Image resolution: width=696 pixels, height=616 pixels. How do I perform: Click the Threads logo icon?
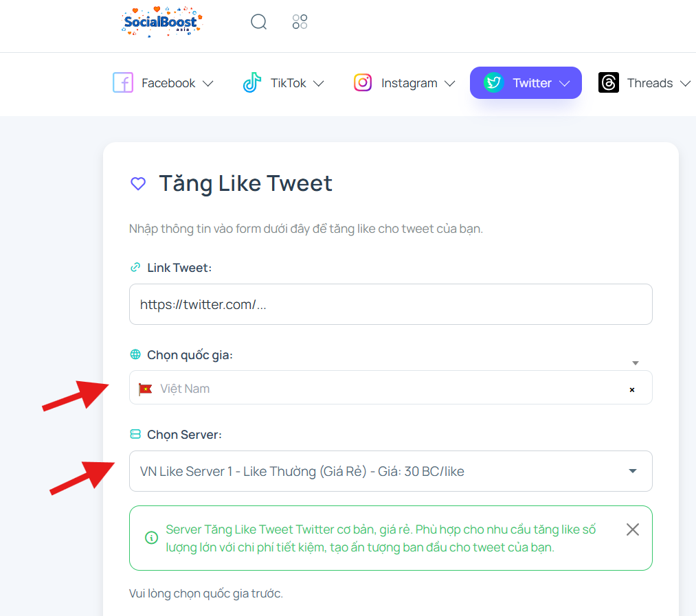pos(609,82)
